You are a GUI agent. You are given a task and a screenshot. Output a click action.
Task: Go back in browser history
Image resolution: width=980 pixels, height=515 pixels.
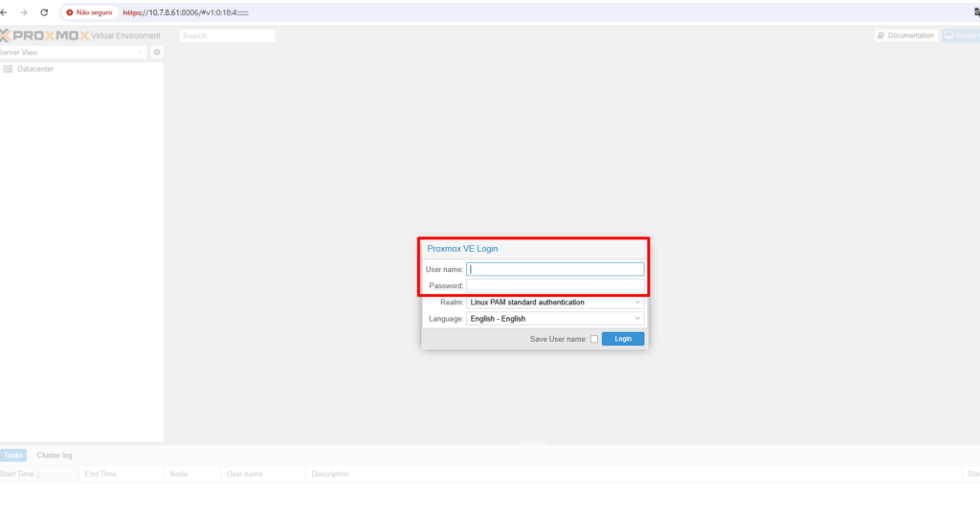pyautogui.click(x=4, y=12)
